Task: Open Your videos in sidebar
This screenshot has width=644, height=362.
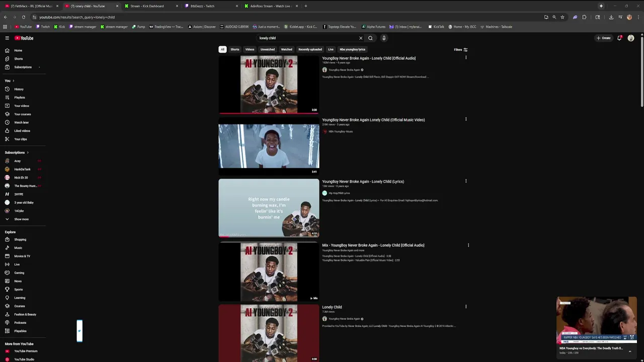Action: click(x=21, y=106)
